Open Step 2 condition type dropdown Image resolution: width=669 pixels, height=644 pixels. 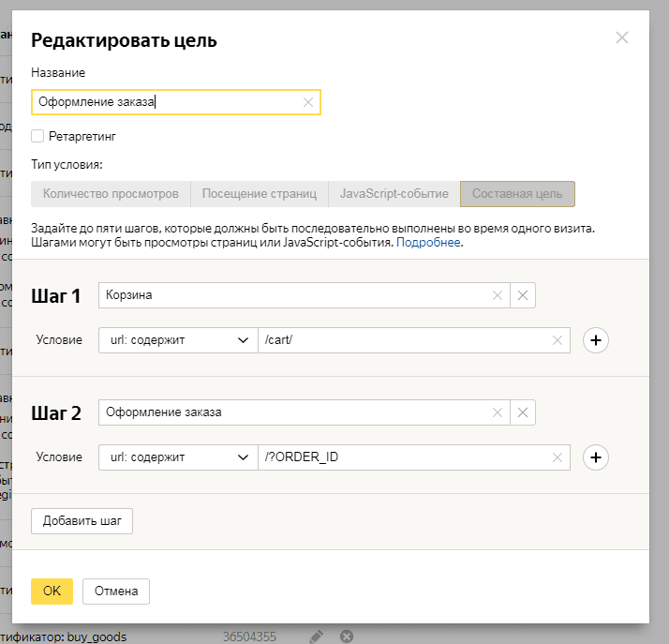pos(178,457)
